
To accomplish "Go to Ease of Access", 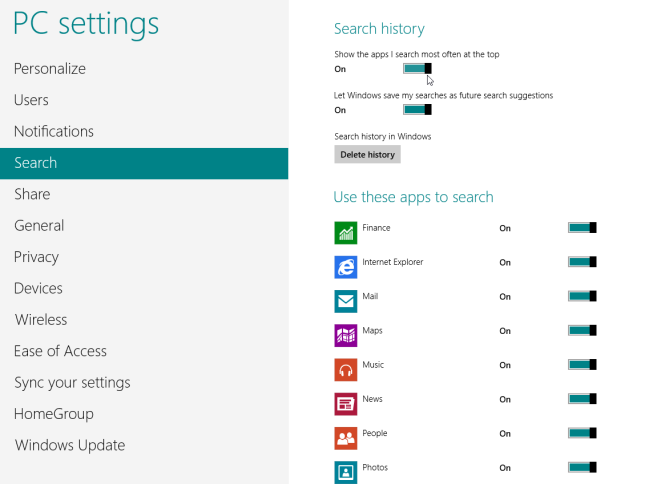I will point(144,351).
